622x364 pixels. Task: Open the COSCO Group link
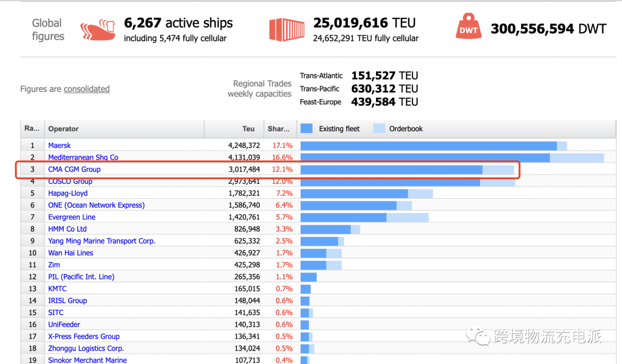coord(70,181)
